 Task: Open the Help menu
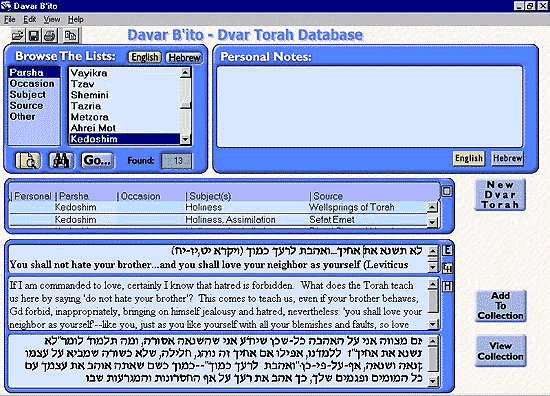(x=75, y=19)
